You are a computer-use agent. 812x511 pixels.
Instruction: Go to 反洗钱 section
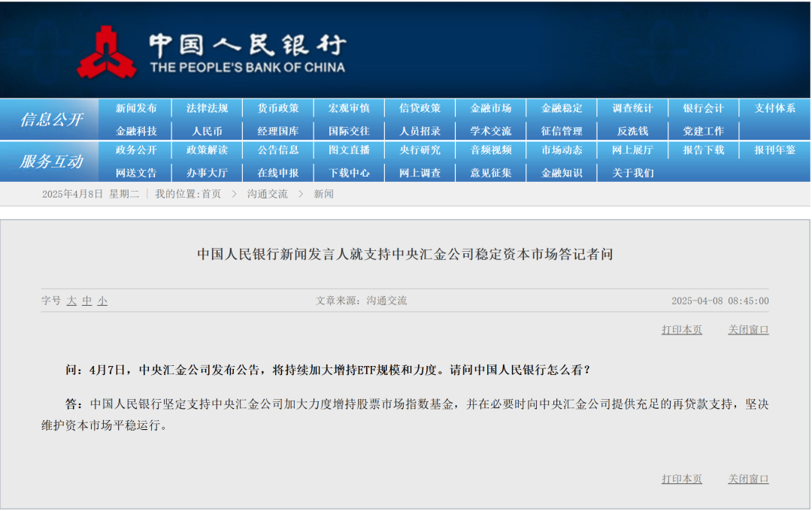(633, 131)
